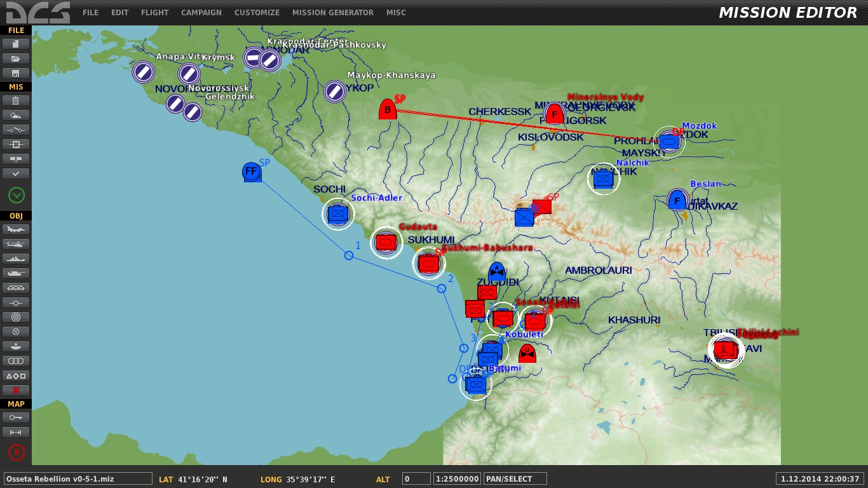Select the helicopter group placement tool
The height and width of the screenshot is (488, 868).
16,244
